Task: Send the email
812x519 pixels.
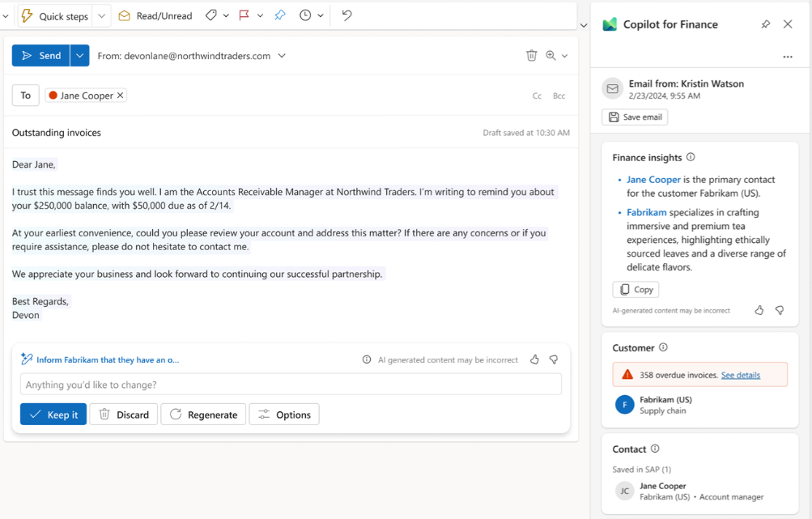Action: [x=41, y=55]
